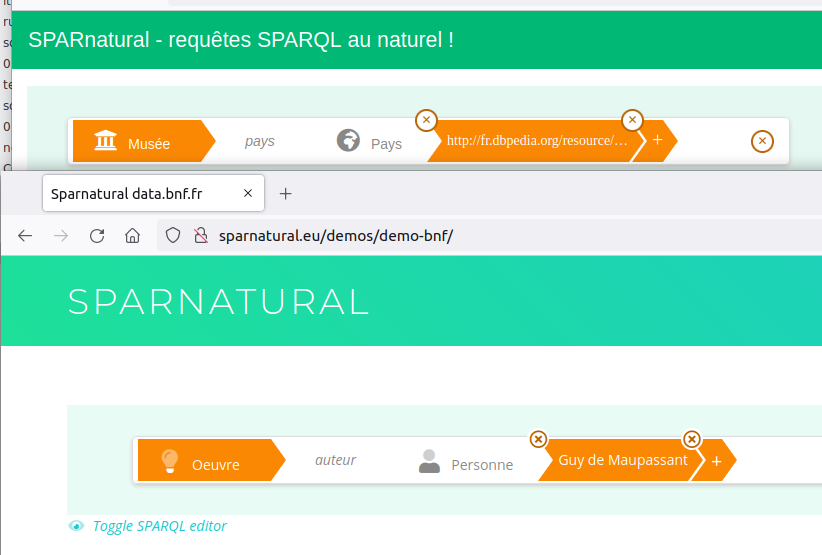822x555 pixels.
Task: Remove the Pays class selection in back window
Action: (x=426, y=120)
